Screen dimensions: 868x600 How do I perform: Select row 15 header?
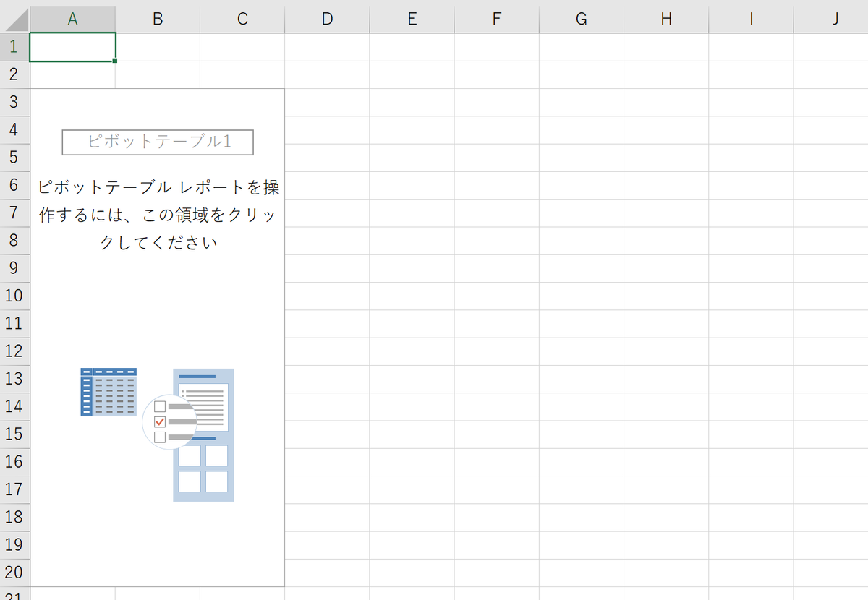tap(14, 434)
